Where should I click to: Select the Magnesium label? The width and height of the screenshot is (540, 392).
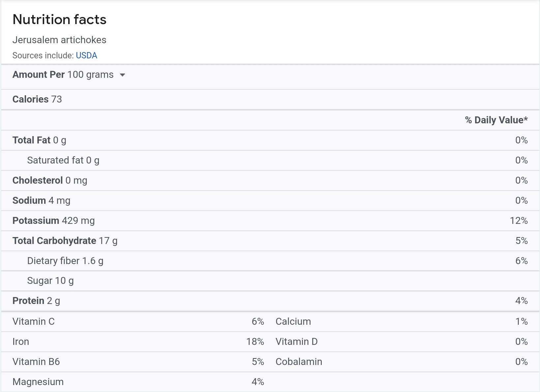pyautogui.click(x=38, y=382)
